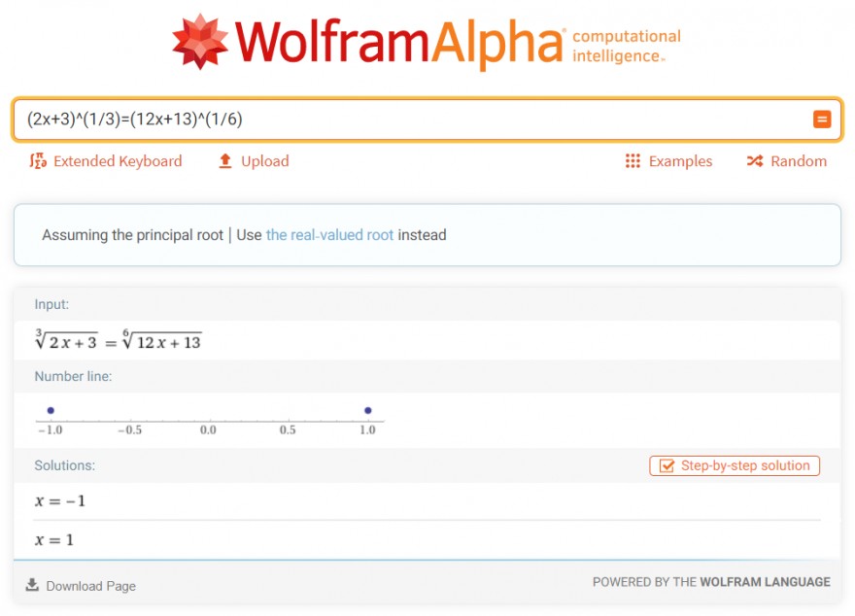Screen dimensions: 855x616
Task: Click 'POWERED BY THE WOLFRAM LANGUAGE' text
Action: pos(711,582)
